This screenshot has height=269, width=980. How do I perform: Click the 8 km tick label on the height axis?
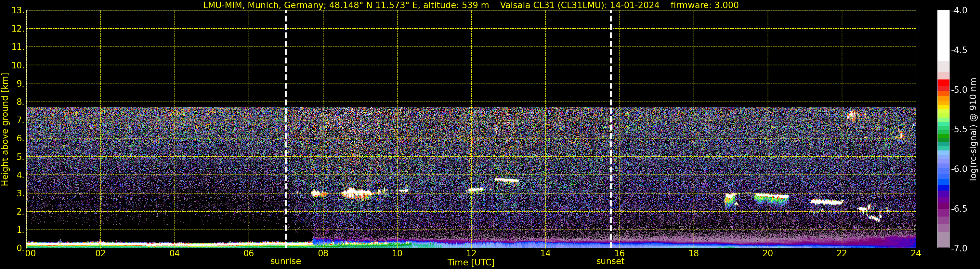pos(20,102)
